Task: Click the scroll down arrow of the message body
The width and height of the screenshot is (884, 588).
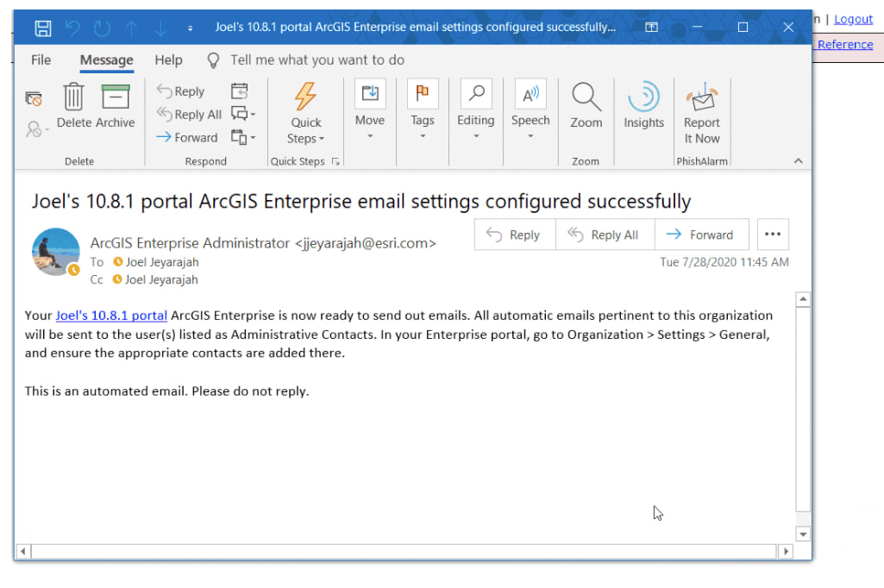Action: [x=803, y=534]
